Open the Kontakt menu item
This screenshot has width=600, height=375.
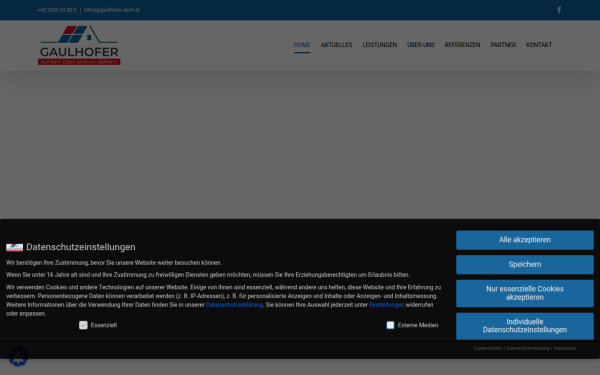[539, 45]
